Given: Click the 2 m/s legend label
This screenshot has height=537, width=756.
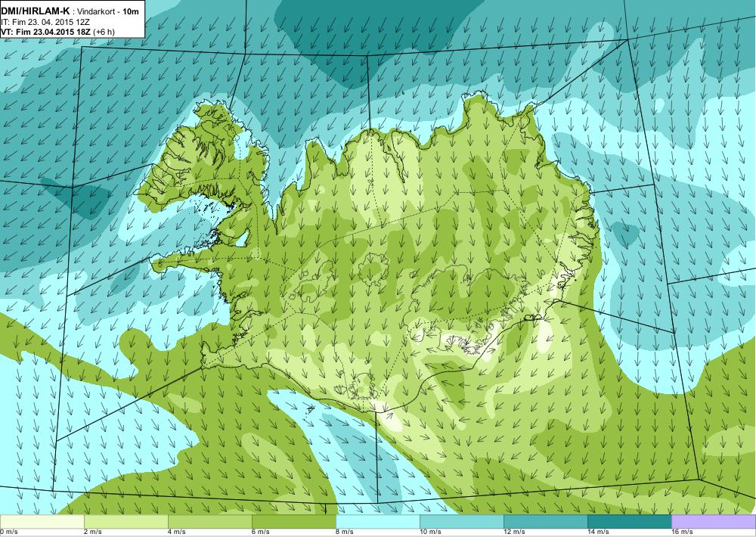Looking at the screenshot, I should 92,532.
